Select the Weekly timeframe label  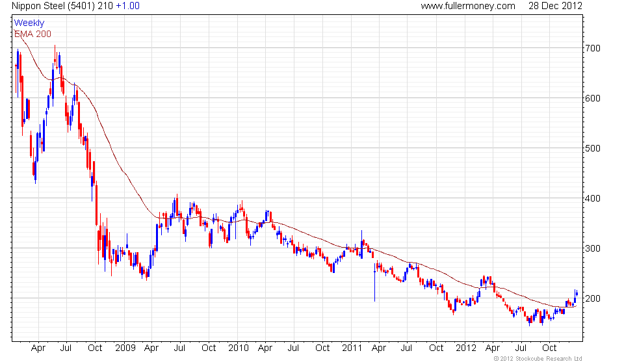pos(29,23)
